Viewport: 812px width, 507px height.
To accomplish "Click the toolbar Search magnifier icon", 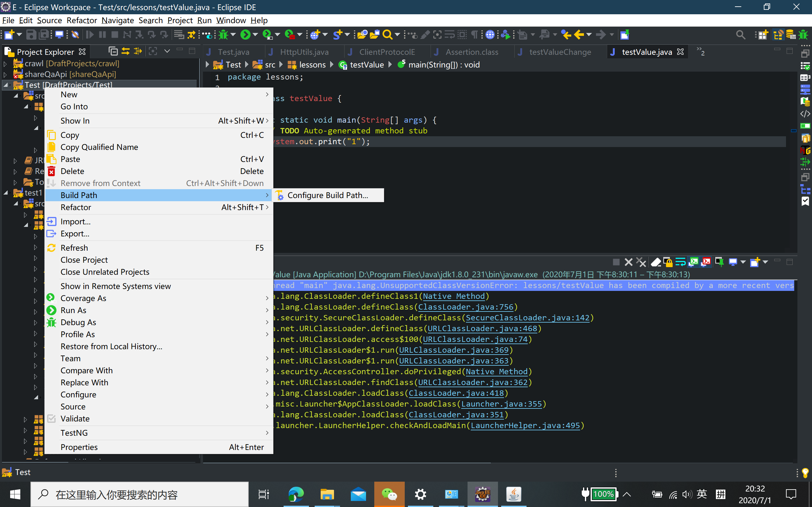I will pyautogui.click(x=387, y=35).
